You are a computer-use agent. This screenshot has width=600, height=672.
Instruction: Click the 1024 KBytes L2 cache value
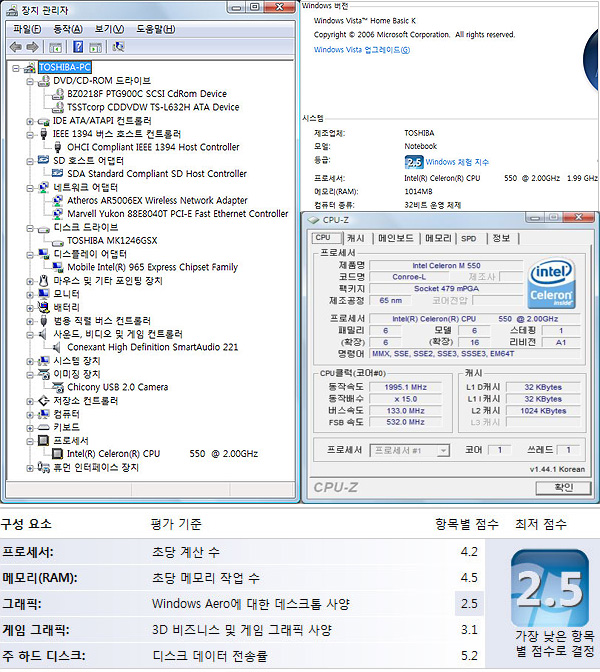543,411
